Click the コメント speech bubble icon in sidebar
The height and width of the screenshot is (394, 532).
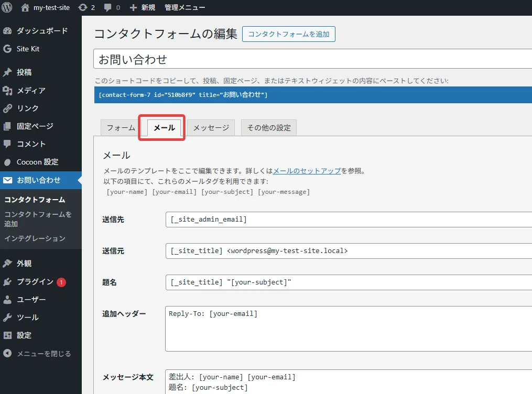7,144
